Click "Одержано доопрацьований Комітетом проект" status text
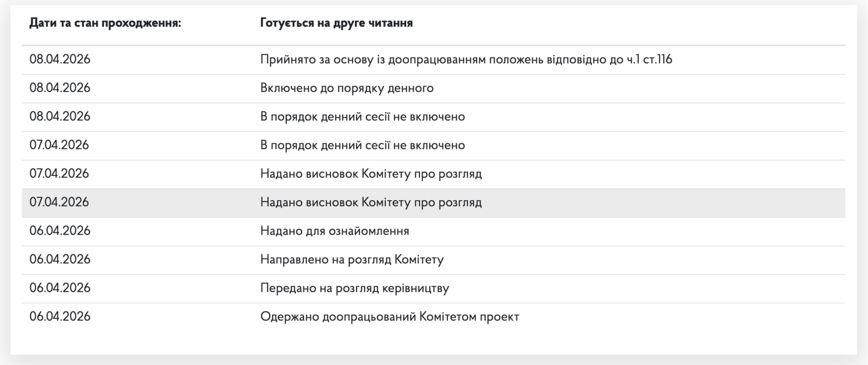This screenshot has width=868, height=365. pos(390,316)
